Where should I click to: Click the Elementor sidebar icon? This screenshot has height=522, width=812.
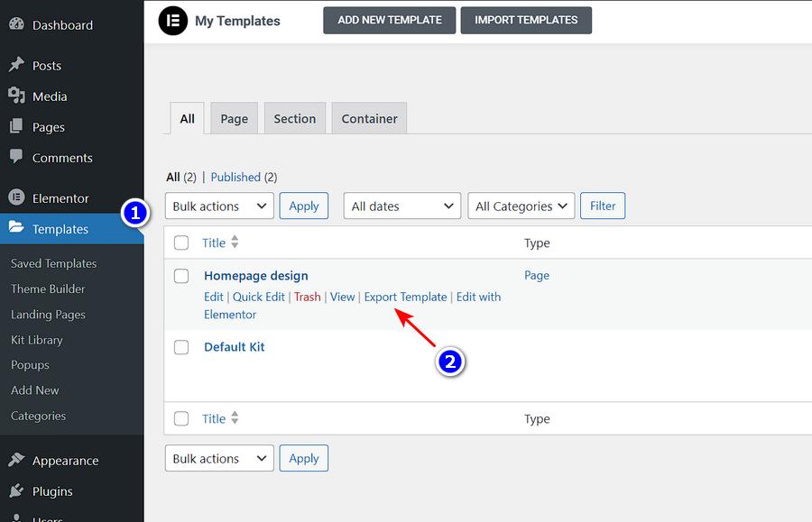16,197
